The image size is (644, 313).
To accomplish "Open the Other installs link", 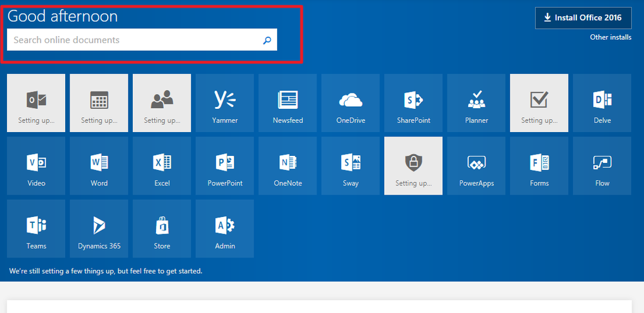I will pos(610,37).
